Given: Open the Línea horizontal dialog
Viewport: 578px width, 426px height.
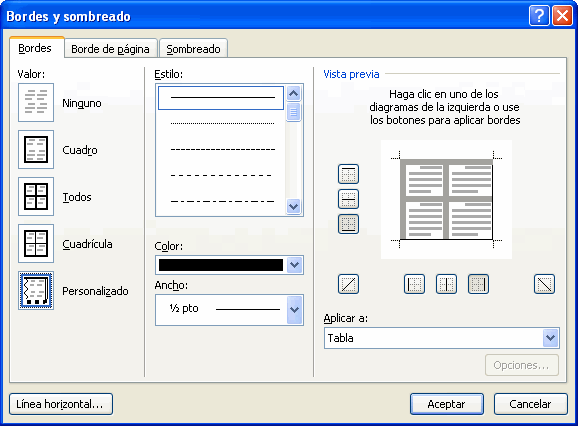Looking at the screenshot, I should click(60, 404).
